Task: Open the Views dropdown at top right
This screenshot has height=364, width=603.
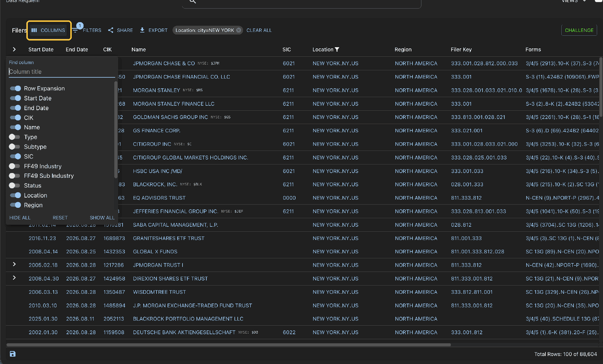Action: point(574,1)
